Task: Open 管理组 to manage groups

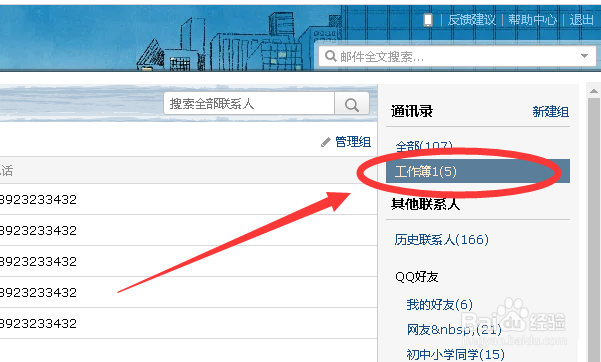Action: (x=353, y=142)
